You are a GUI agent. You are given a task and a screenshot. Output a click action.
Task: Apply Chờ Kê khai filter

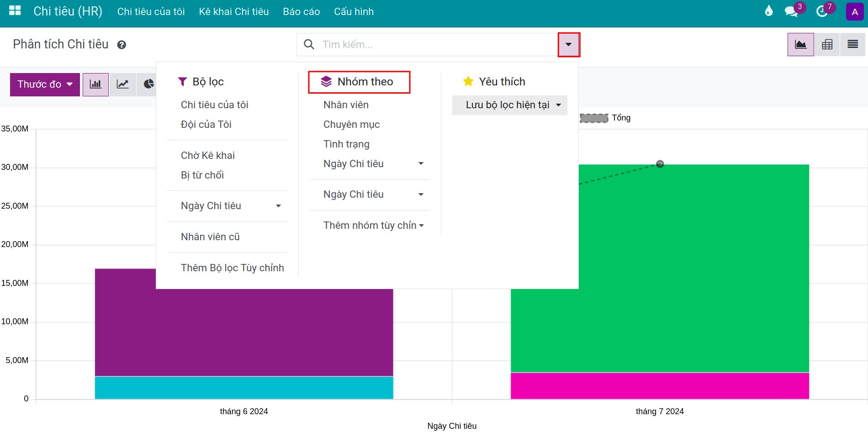pyautogui.click(x=208, y=156)
